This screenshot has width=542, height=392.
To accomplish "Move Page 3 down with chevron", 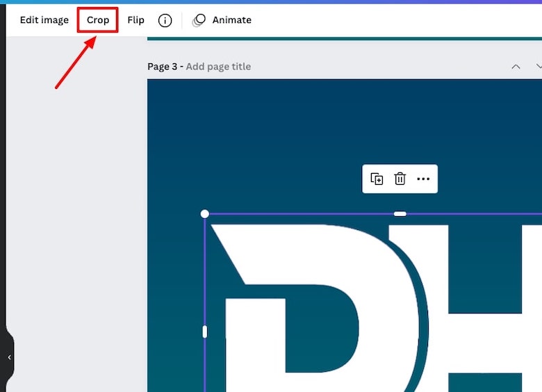I will click(x=538, y=67).
